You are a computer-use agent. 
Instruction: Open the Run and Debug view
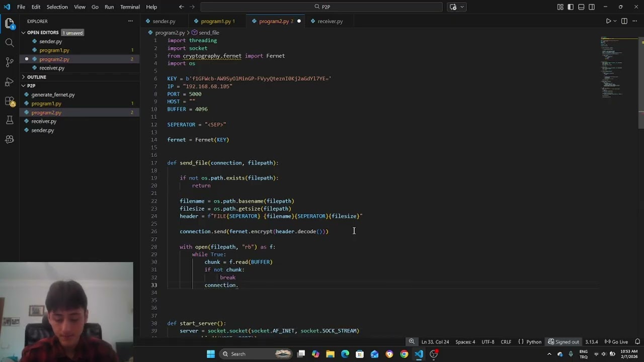coord(10,82)
